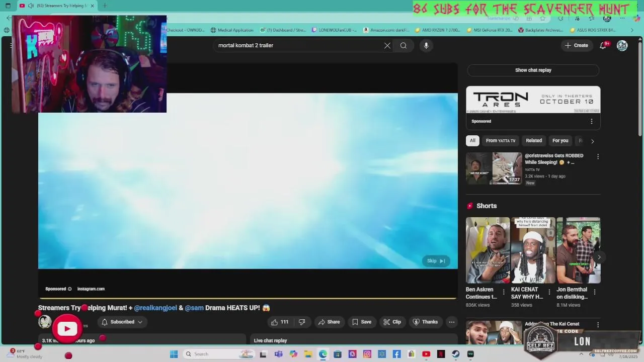
Task: Open options for the Jon Bernthal short
Action: click(595, 292)
